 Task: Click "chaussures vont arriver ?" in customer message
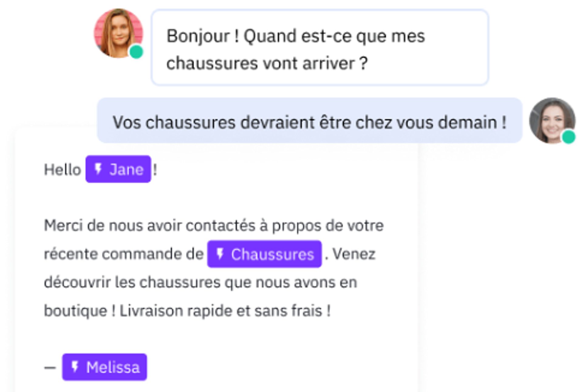tap(267, 63)
